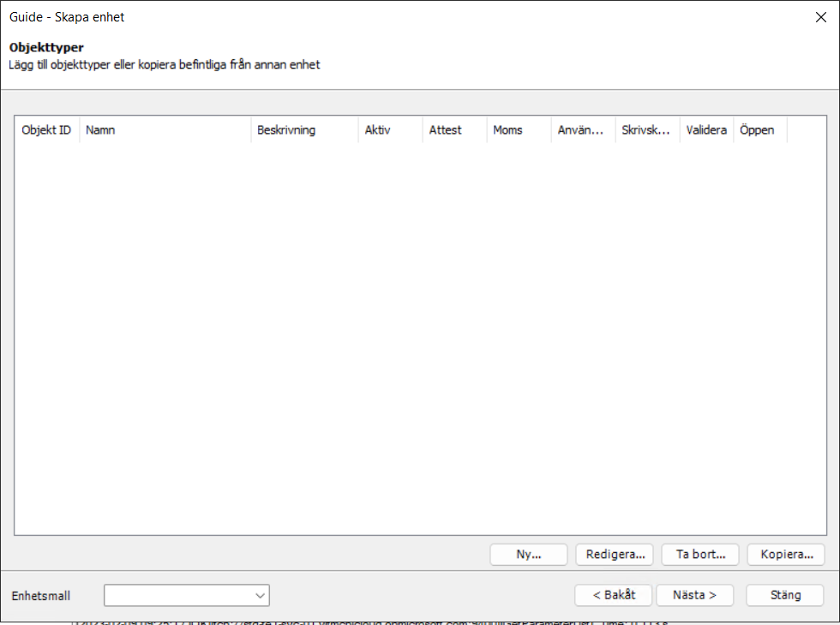Screen dimensions: 840x625
Task: Click the Aktiv column header
Action: (x=387, y=129)
